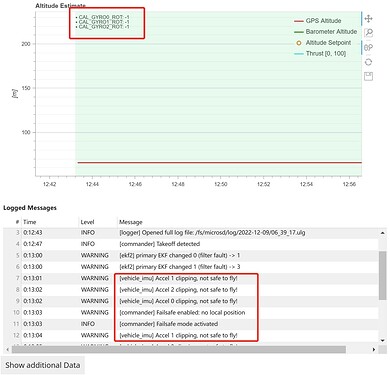Toggle Altitude Setpoint legend entry
Viewport: 390px width, 375px height.
click(323, 43)
